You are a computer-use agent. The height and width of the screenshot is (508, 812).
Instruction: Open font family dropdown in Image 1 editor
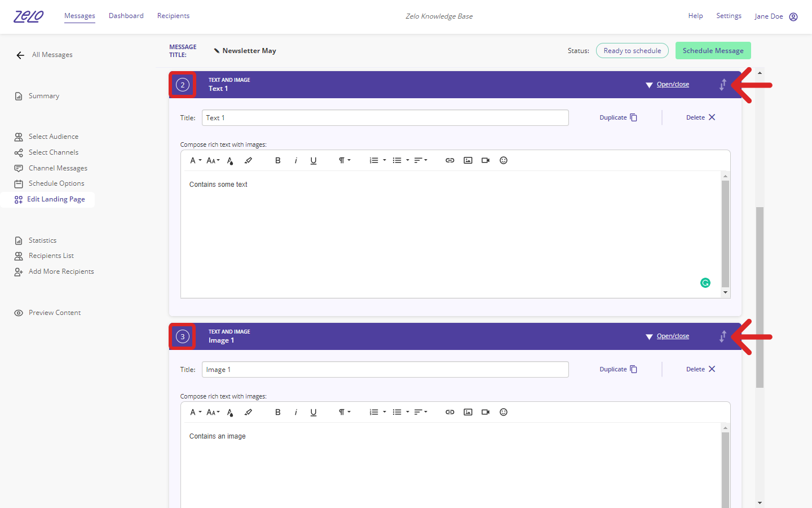195,412
